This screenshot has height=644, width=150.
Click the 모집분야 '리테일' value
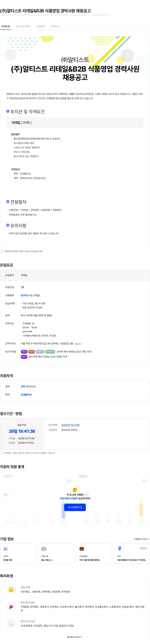point(24,275)
